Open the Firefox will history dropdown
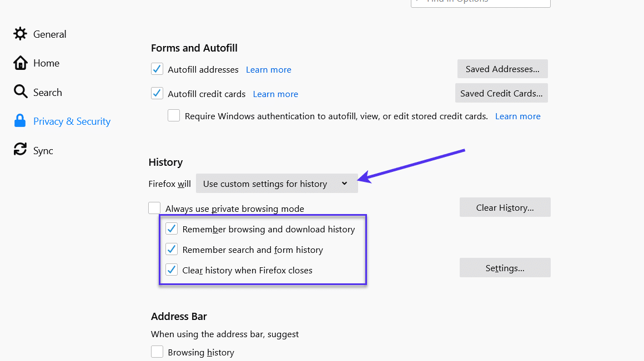Viewport: 644px width, 361px height. [276, 183]
